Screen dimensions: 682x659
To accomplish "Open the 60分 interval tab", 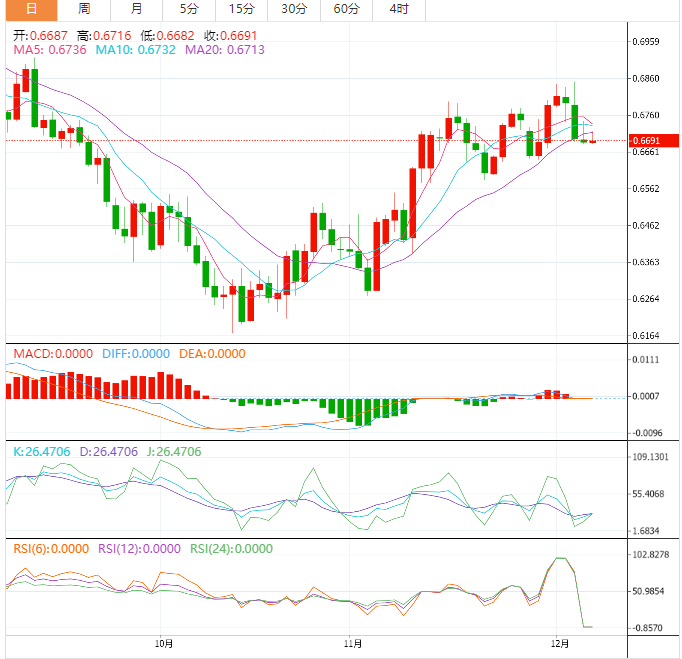I will pyautogui.click(x=347, y=10).
